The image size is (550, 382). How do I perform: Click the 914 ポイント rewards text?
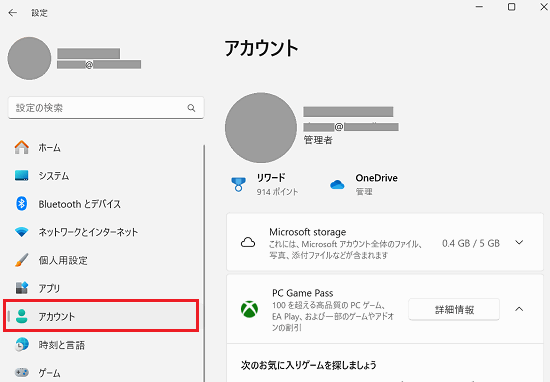coord(277,192)
